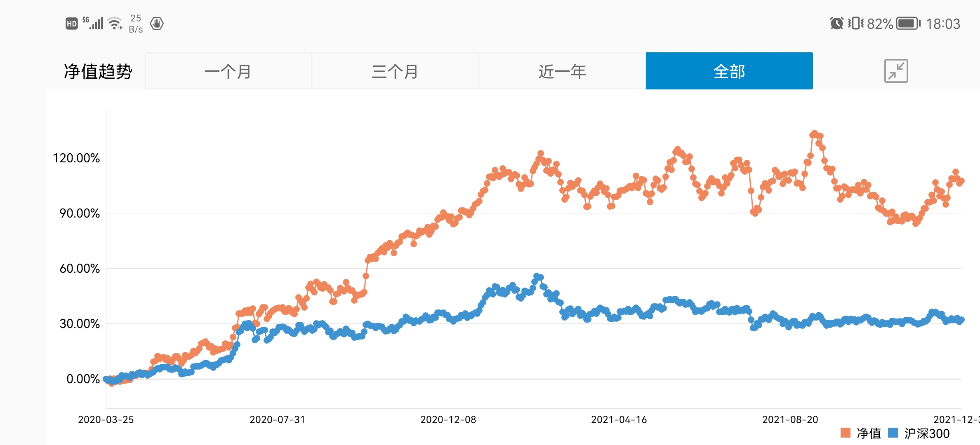Image resolution: width=980 pixels, height=445 pixels.
Task: Tap the 5G signal strength icon
Action: tap(93, 23)
